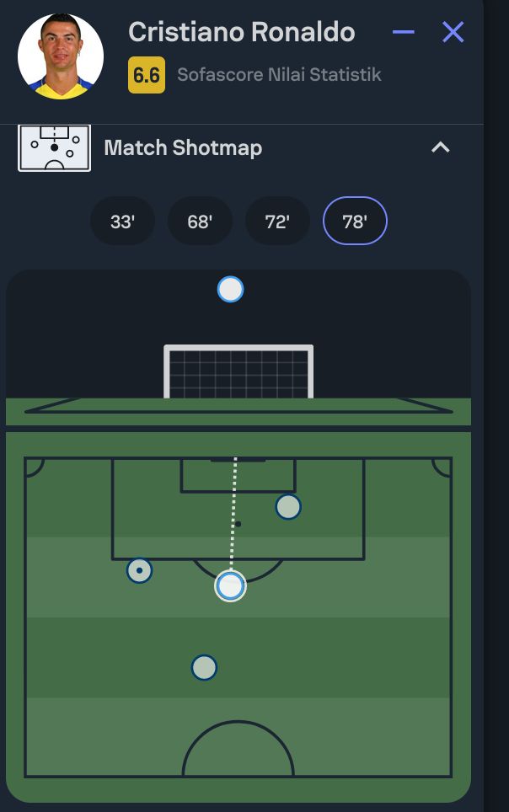Select the deepest shot marker outside box
The width and height of the screenshot is (509, 812).
[204, 667]
